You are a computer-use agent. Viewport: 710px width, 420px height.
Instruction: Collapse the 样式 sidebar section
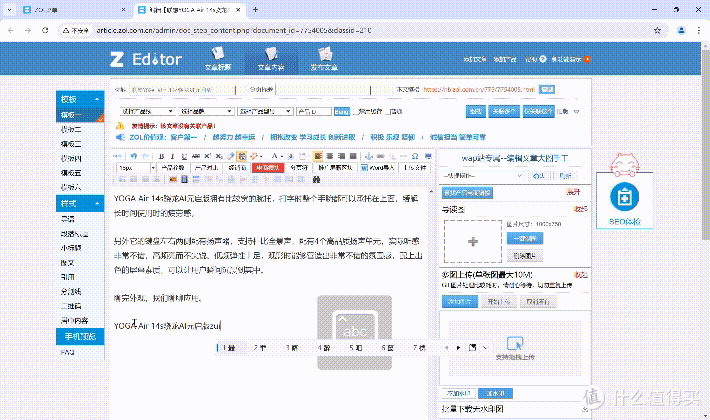pyautogui.click(x=97, y=204)
